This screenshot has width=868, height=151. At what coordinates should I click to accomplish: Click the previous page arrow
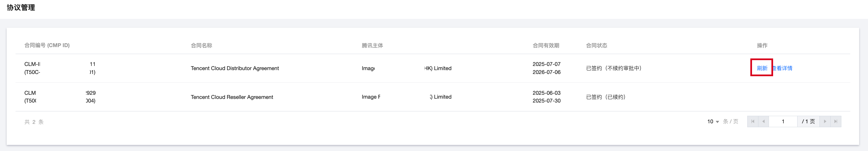click(763, 121)
